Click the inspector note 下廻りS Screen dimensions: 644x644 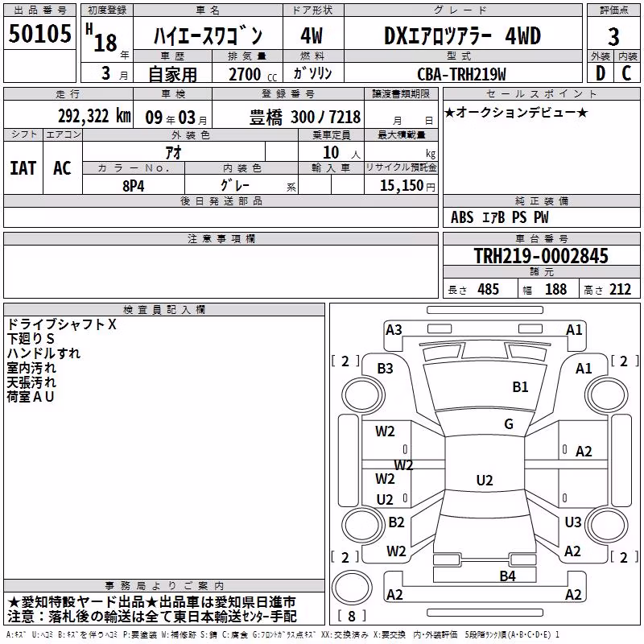31,339
